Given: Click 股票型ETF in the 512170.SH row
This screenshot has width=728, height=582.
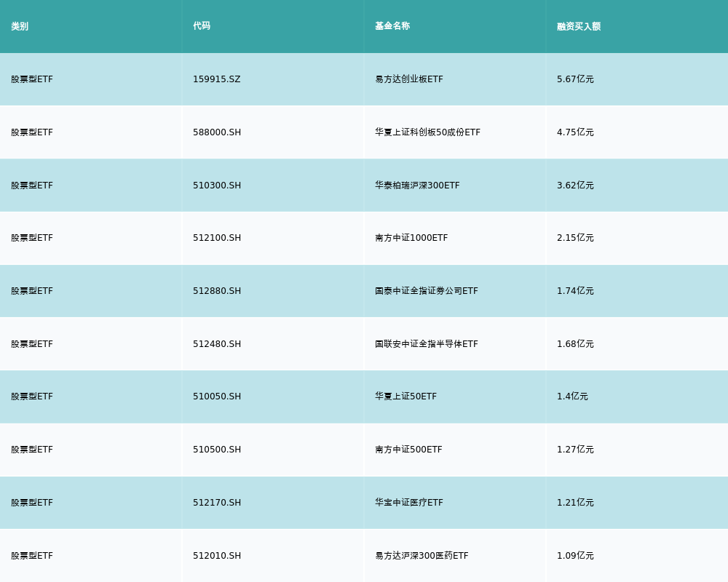Looking at the screenshot, I should click(x=32, y=503).
